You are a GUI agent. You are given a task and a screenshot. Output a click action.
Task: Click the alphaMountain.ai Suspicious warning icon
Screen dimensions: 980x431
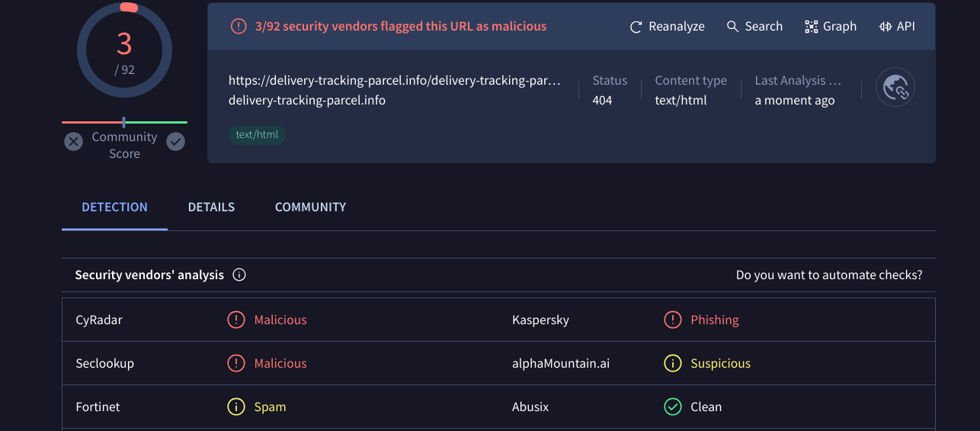coord(672,363)
